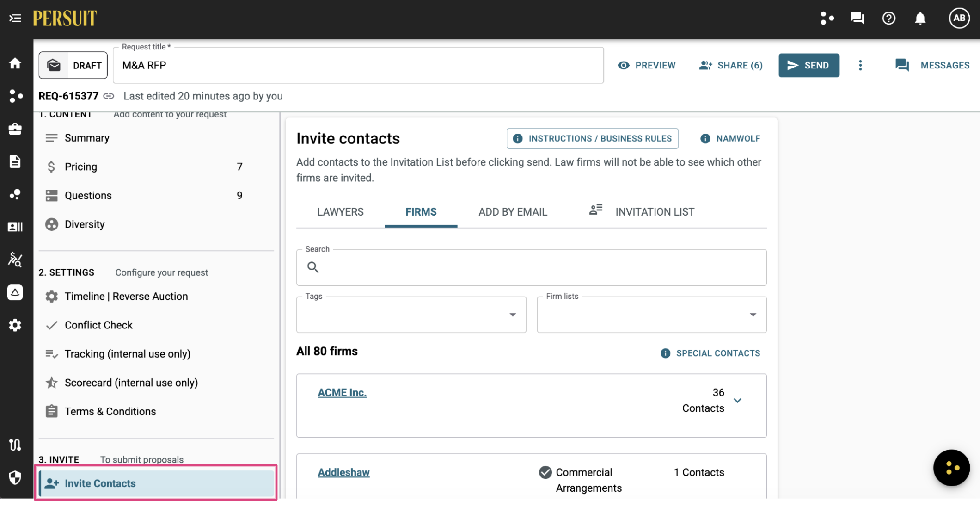Click the "All 80 firms" heading
Viewport: 980px width, 507px height.
327,351
